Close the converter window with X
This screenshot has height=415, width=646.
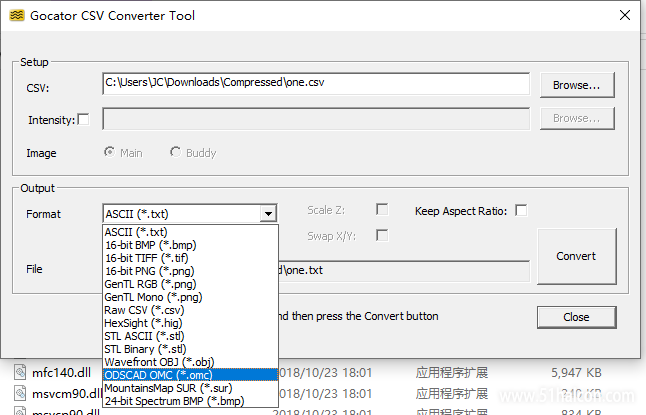625,15
